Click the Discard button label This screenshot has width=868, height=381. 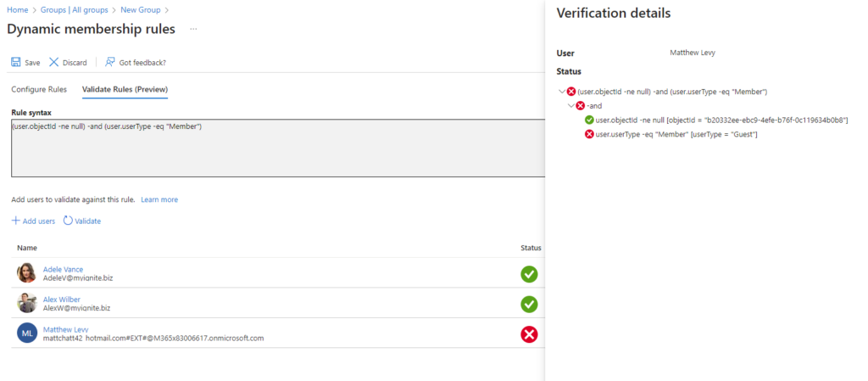coord(75,63)
